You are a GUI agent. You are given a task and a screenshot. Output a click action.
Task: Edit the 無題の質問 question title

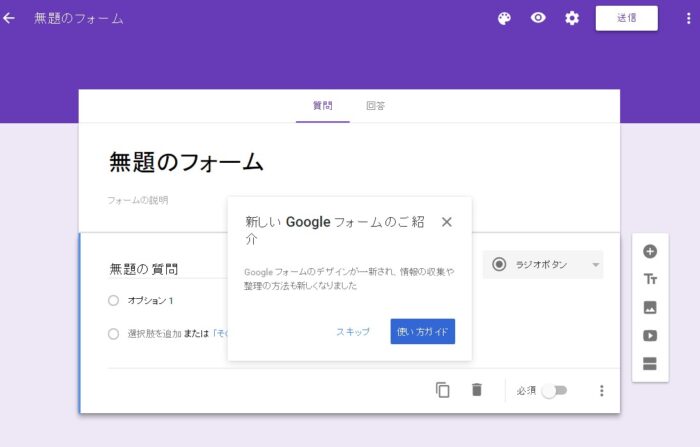(x=144, y=269)
